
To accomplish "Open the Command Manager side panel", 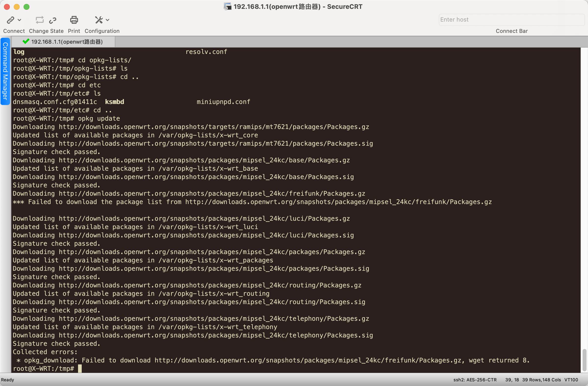I will click(5, 71).
